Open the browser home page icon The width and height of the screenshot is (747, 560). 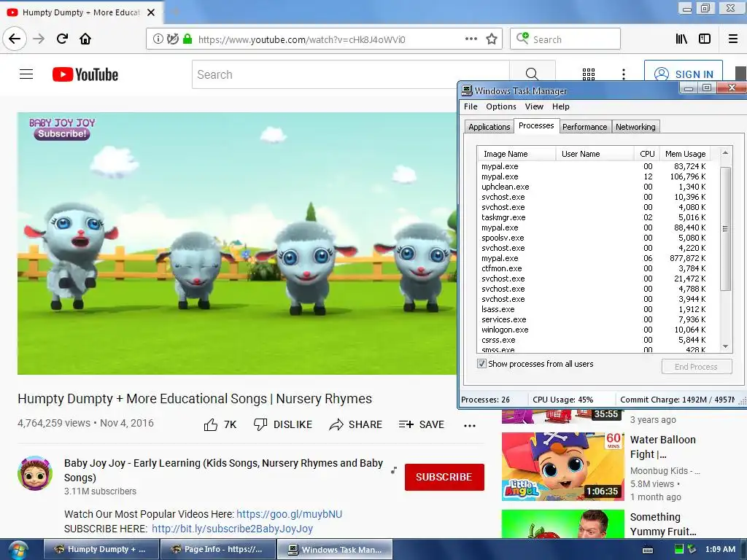tap(85, 39)
